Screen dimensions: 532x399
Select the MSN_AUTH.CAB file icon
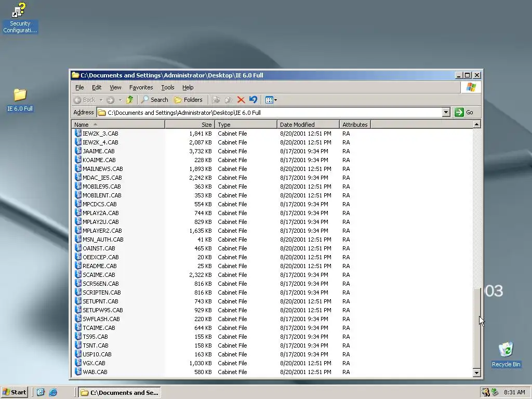(x=78, y=239)
